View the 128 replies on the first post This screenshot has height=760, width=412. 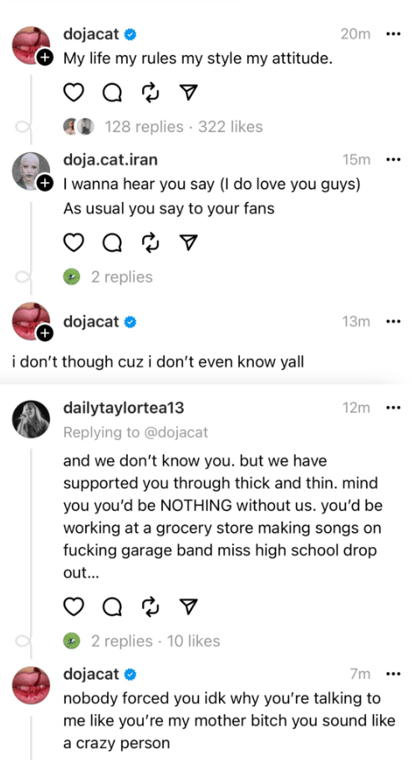(x=144, y=127)
